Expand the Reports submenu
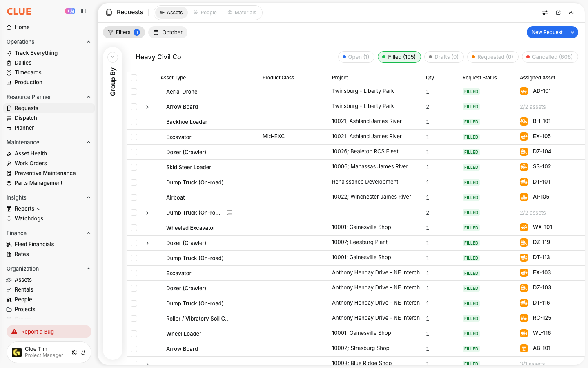Image resolution: width=588 pixels, height=368 pixels. 39,209
